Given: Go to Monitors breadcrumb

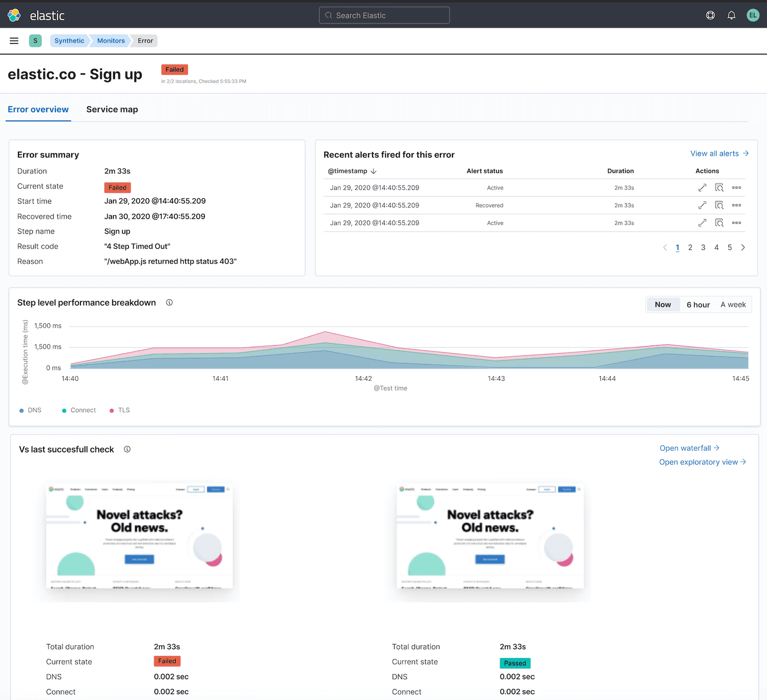Looking at the screenshot, I should point(111,40).
